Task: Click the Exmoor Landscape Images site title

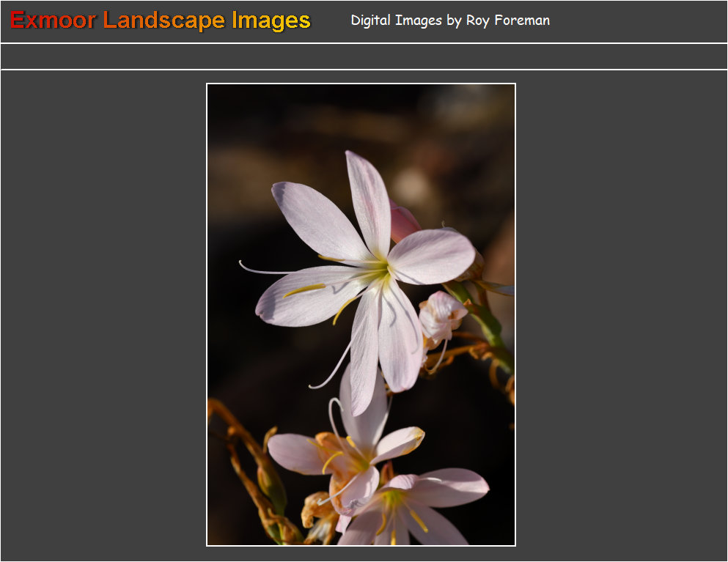Action: click(x=161, y=21)
